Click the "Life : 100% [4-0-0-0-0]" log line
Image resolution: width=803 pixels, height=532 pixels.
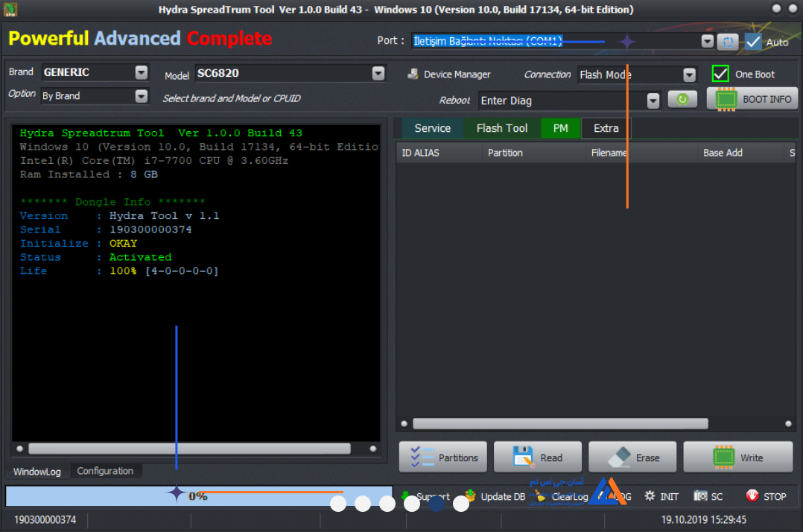click(119, 271)
